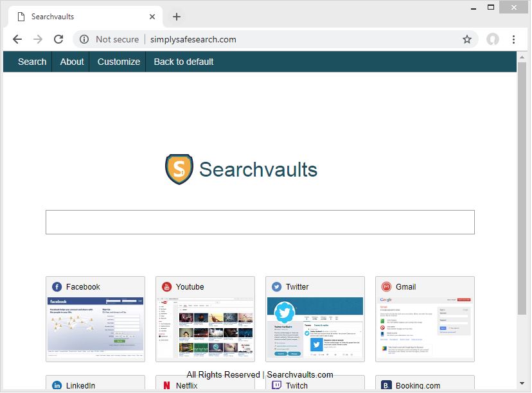Click the Youtube tile icon
The height and width of the screenshot is (393, 532).
[x=166, y=287]
